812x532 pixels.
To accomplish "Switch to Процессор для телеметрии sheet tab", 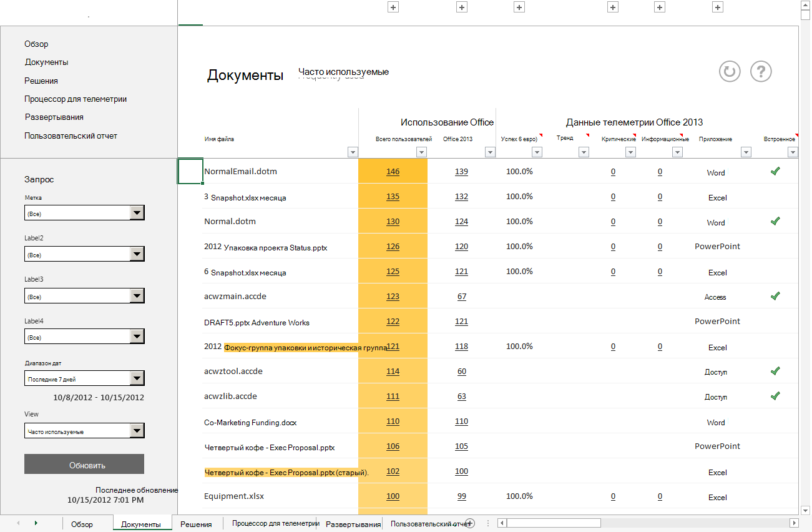I will [x=275, y=523].
